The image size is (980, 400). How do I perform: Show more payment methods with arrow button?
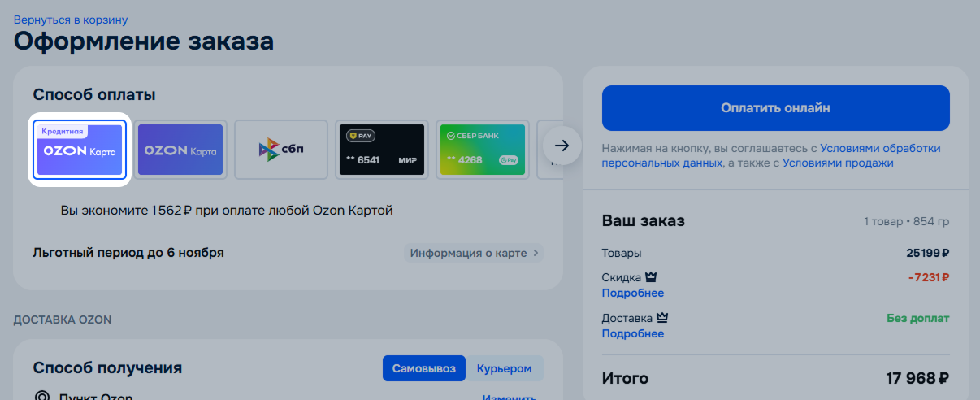pos(562,146)
